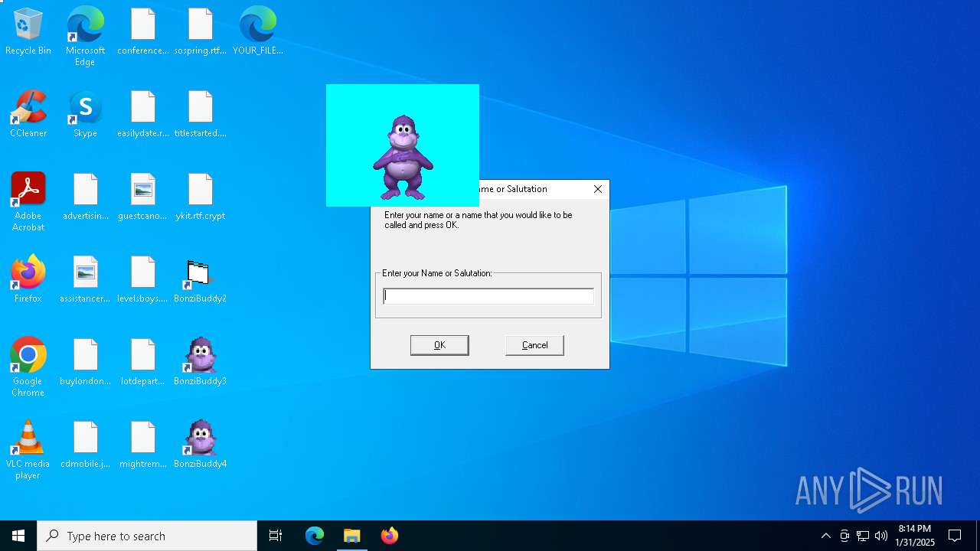This screenshot has width=980, height=551.
Task: Open the BonziBuddy4 shortcut
Action: pyautogui.click(x=201, y=445)
